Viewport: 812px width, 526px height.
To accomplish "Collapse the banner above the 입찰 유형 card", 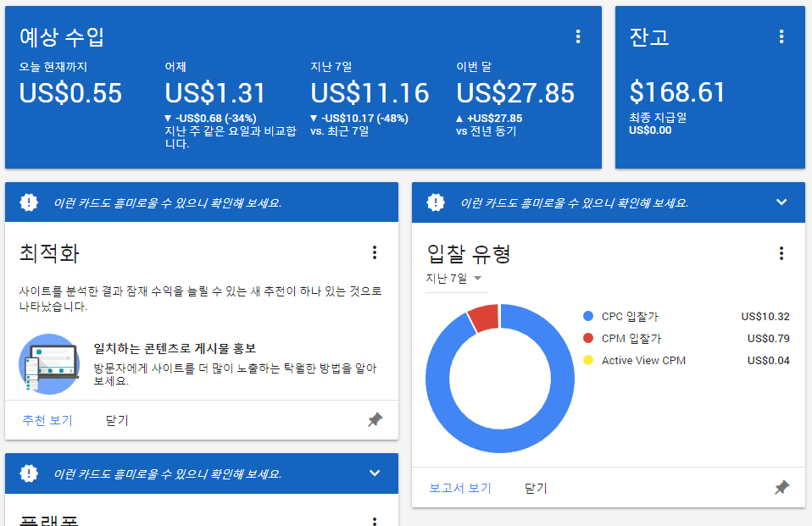I will pos(781,202).
